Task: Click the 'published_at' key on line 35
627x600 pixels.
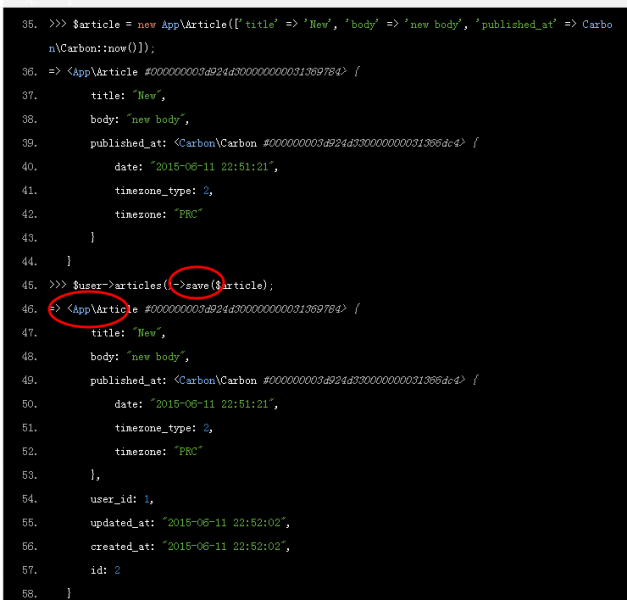Action: point(516,25)
